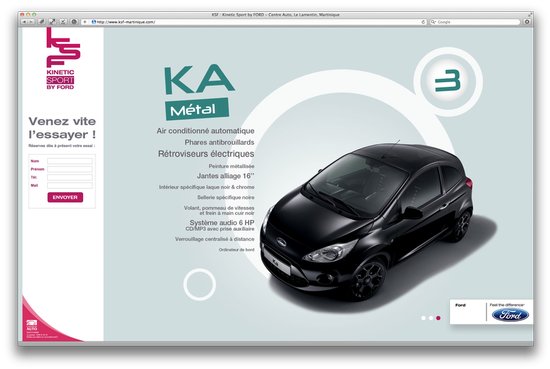Click the browser back arrow button
This screenshot has height=369, width=550.
tap(24, 22)
